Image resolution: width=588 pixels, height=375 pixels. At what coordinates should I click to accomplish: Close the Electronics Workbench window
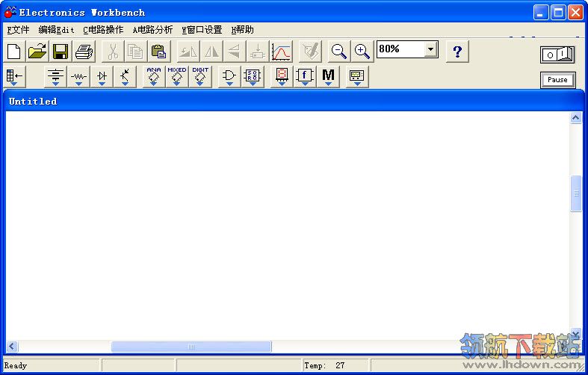click(x=575, y=13)
